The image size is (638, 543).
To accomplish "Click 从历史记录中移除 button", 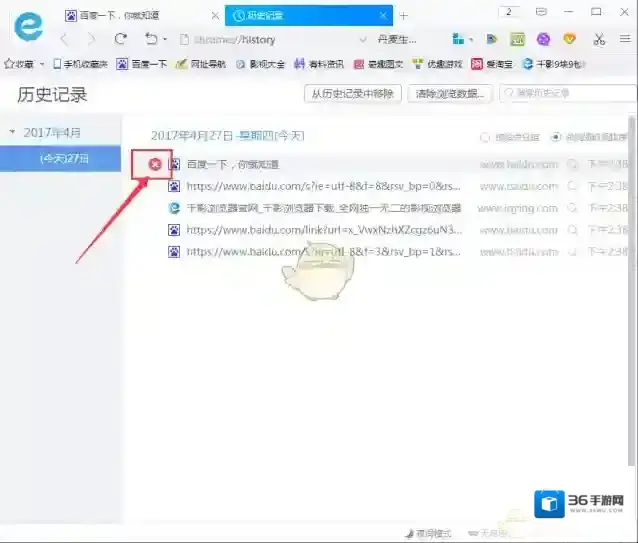I will tap(353, 94).
